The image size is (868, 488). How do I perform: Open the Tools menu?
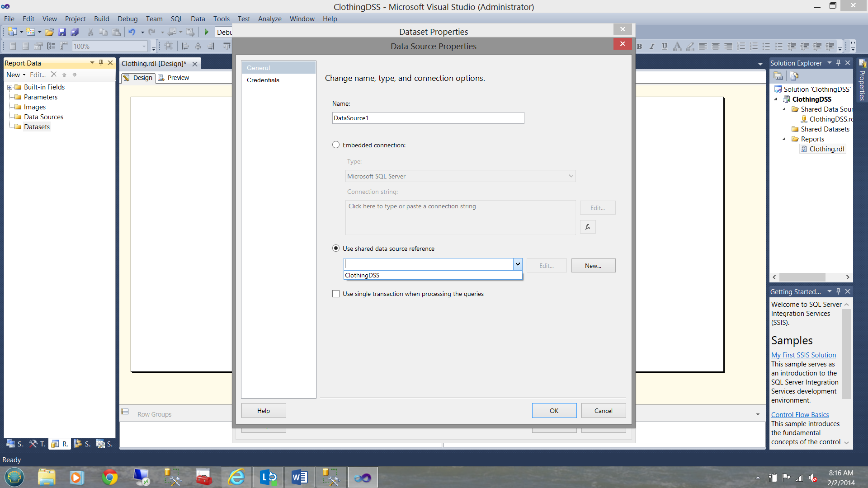[x=221, y=19]
